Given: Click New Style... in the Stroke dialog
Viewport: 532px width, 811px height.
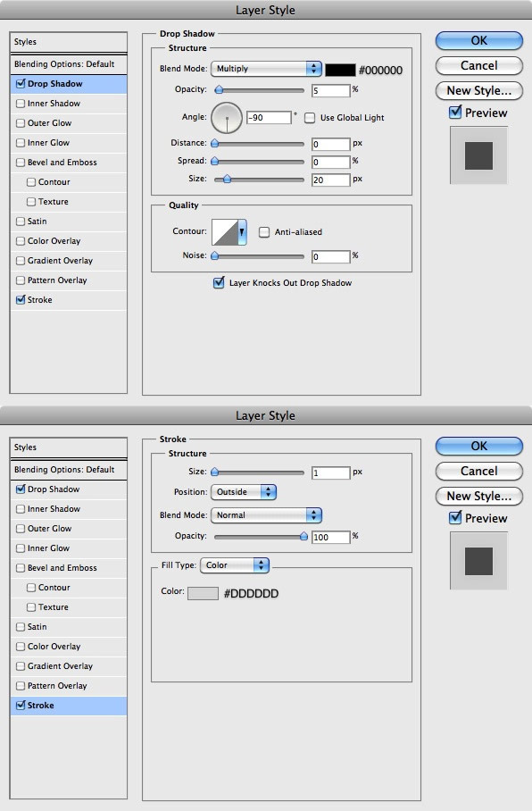Looking at the screenshot, I should click(478, 496).
